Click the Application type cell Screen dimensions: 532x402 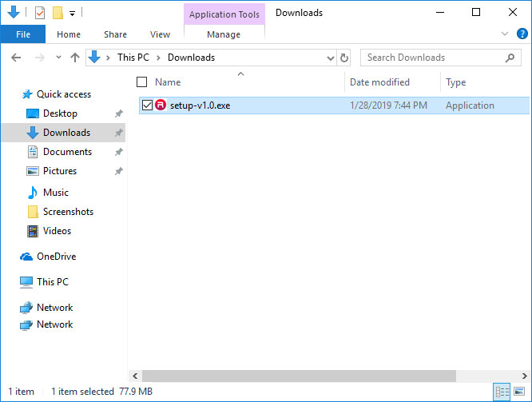pyautogui.click(x=470, y=105)
